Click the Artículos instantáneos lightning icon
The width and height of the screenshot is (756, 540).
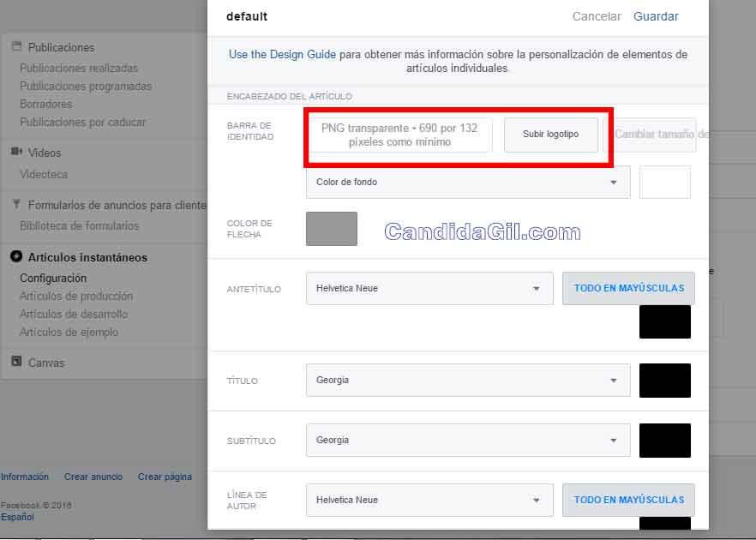coord(16,257)
